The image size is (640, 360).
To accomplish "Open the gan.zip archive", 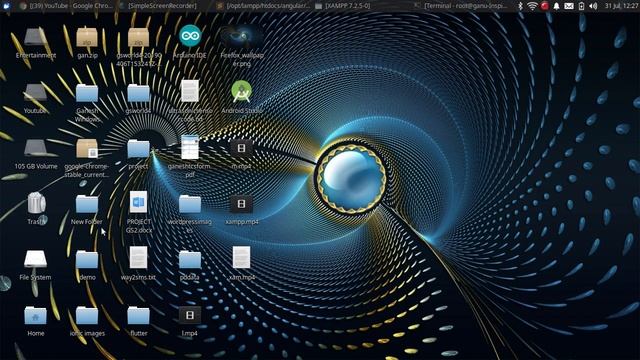I will (87, 38).
